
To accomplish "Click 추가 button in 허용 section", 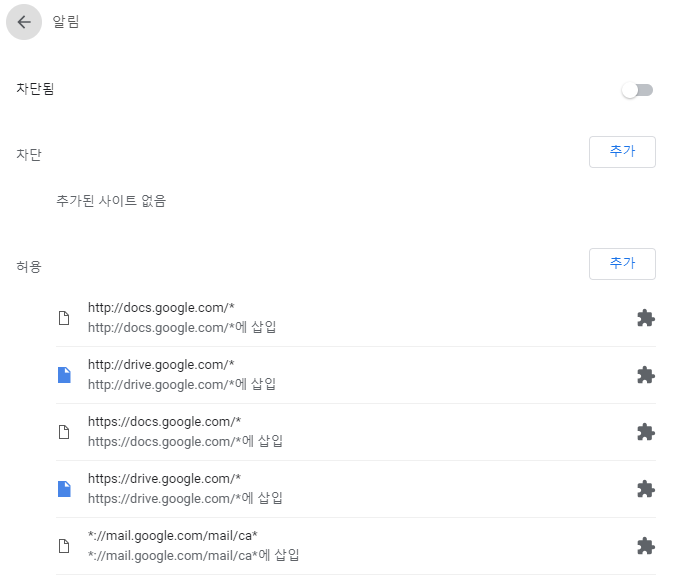I will tap(622, 264).
